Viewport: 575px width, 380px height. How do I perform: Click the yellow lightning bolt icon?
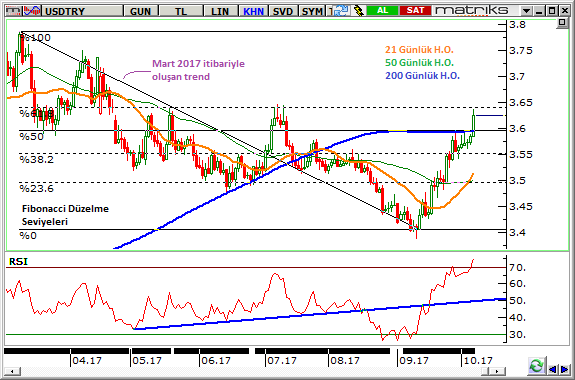[x=358, y=11]
